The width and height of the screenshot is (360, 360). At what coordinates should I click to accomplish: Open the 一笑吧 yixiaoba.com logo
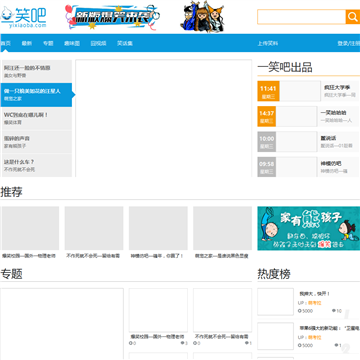point(23,18)
